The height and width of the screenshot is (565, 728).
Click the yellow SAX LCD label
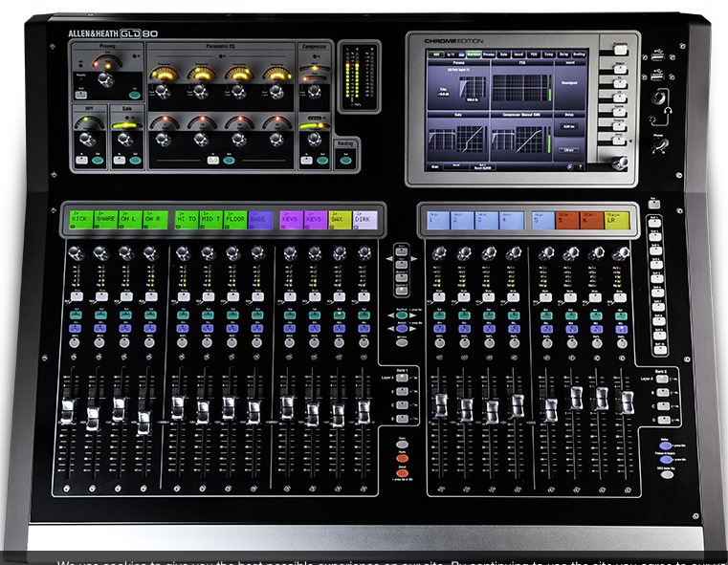click(x=340, y=220)
